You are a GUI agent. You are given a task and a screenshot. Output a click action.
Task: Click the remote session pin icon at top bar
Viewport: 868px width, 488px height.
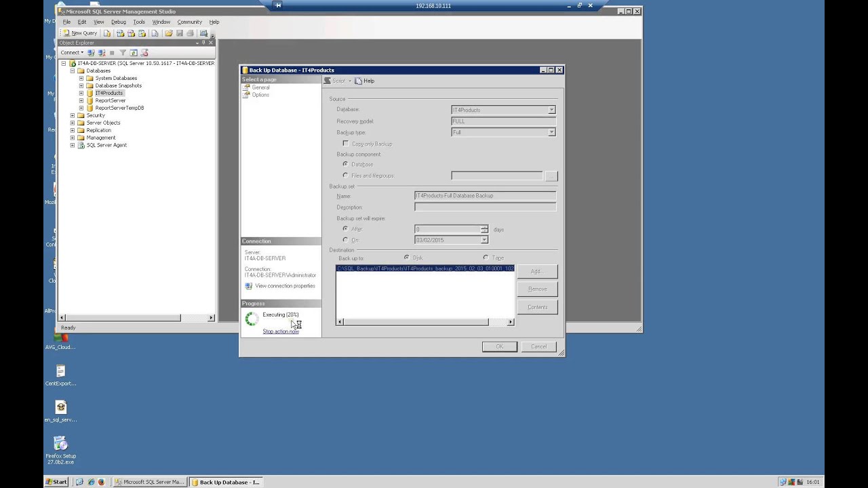tap(278, 5)
